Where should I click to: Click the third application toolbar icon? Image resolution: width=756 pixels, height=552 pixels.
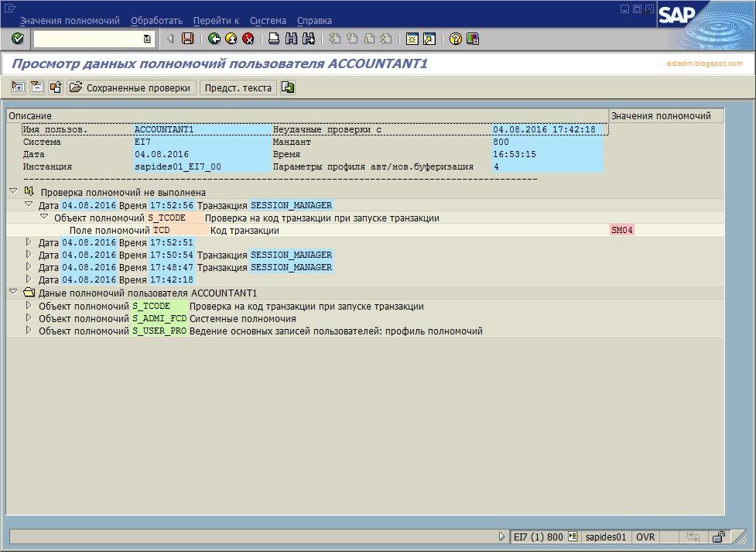[56, 87]
